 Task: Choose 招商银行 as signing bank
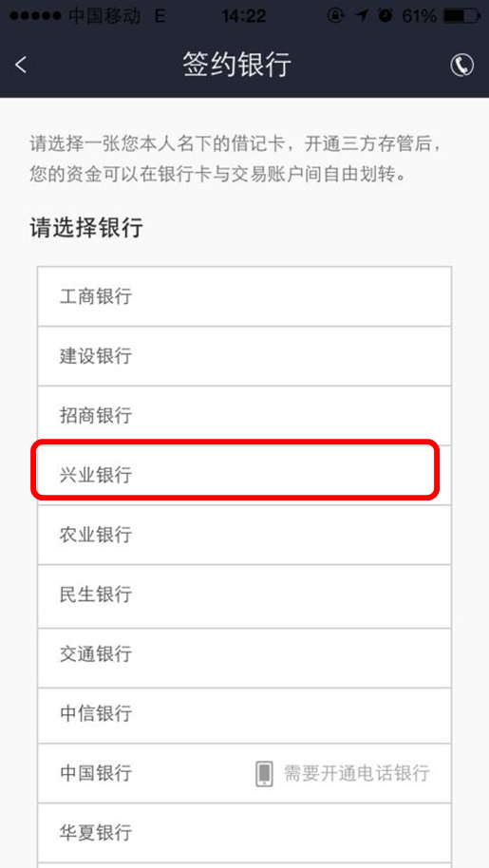pos(245,416)
